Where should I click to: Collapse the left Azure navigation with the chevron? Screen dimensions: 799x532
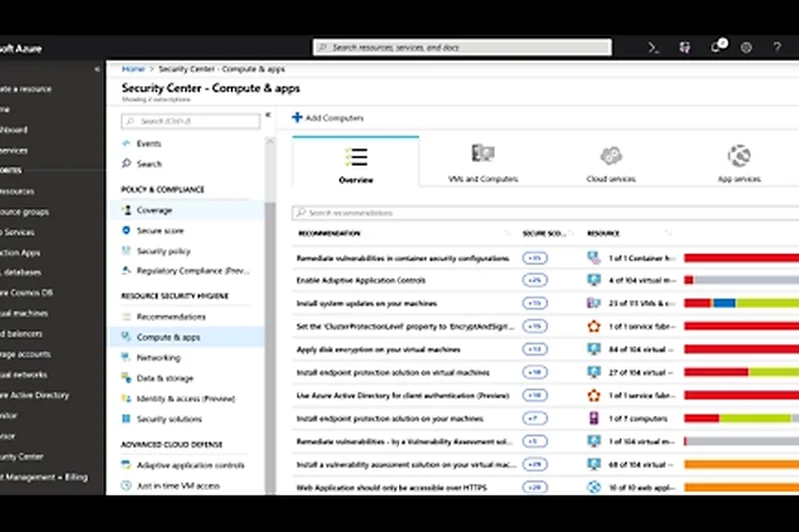click(x=97, y=69)
